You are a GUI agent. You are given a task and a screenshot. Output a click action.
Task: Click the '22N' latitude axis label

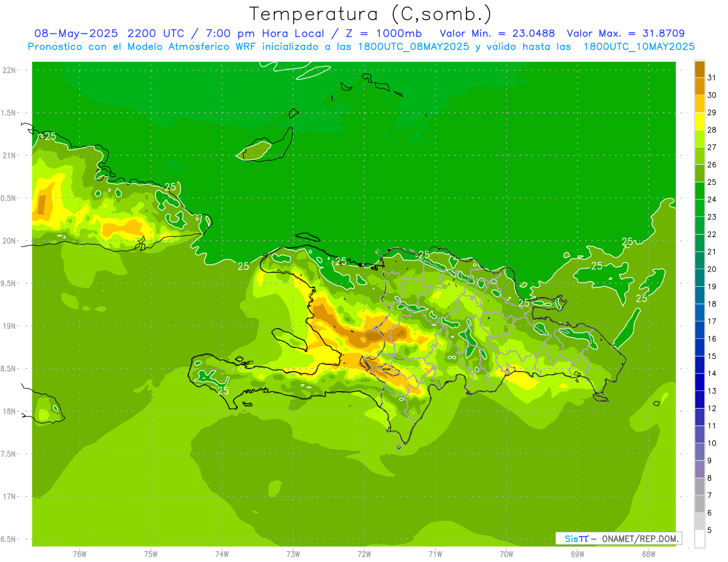[x=9, y=70]
